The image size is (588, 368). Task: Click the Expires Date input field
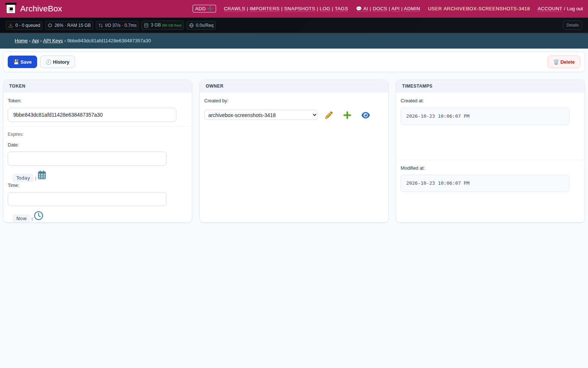[x=87, y=159]
